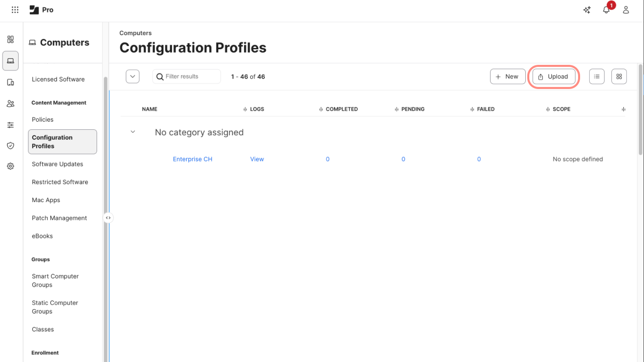Image resolution: width=644 pixels, height=362 pixels.
Task: Open the user account profile icon
Action: 626,10
